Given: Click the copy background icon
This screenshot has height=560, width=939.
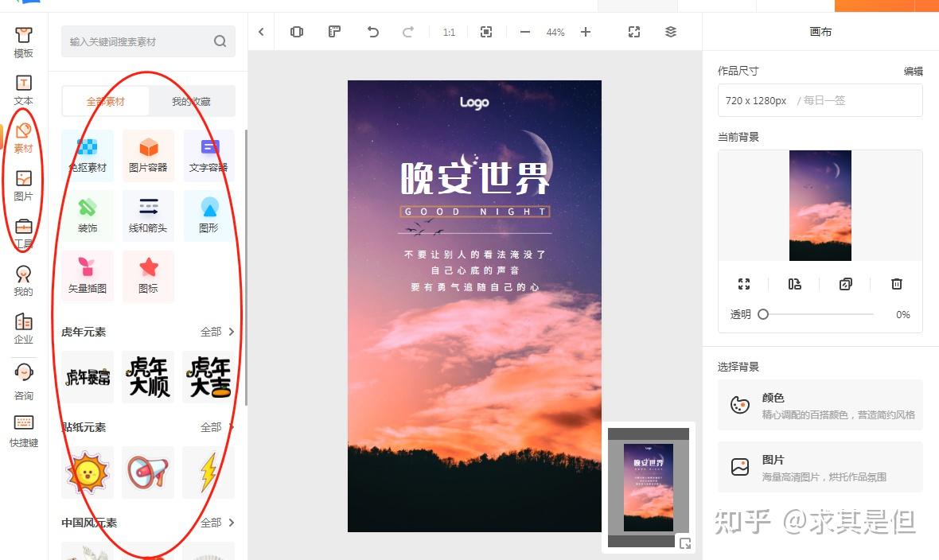Looking at the screenshot, I should (846, 284).
